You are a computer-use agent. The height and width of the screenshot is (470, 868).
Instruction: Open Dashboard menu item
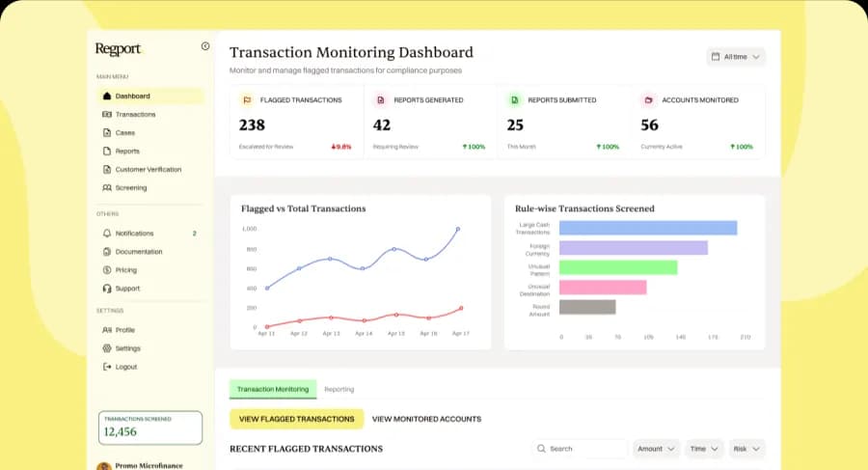click(150, 96)
